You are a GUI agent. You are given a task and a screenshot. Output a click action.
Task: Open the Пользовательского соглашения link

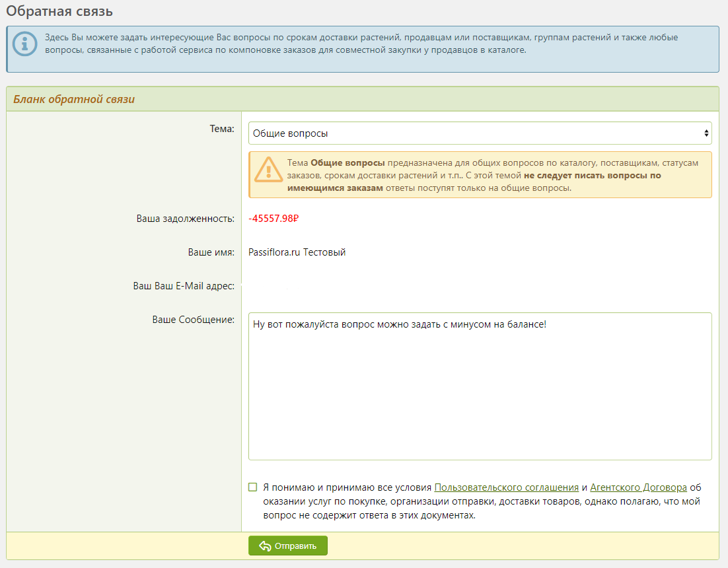click(x=506, y=487)
